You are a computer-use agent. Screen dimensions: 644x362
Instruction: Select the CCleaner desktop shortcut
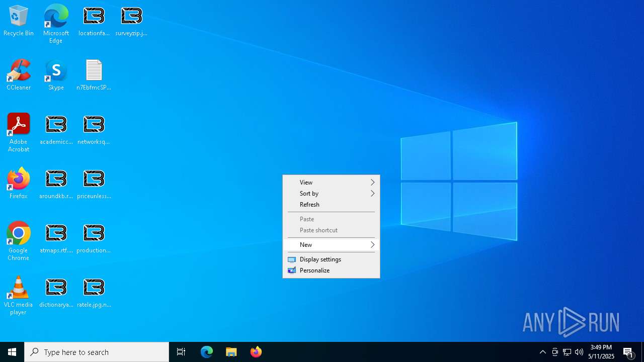pyautogui.click(x=19, y=75)
